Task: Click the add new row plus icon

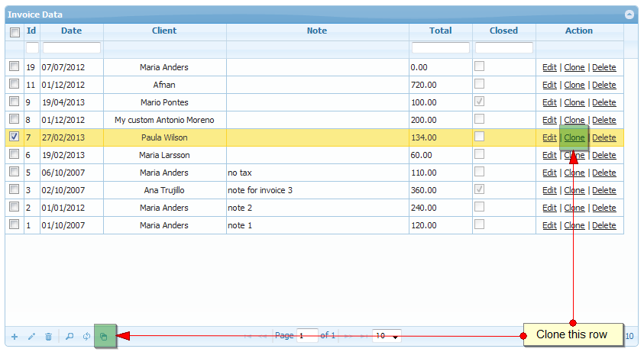Action: click(x=15, y=336)
